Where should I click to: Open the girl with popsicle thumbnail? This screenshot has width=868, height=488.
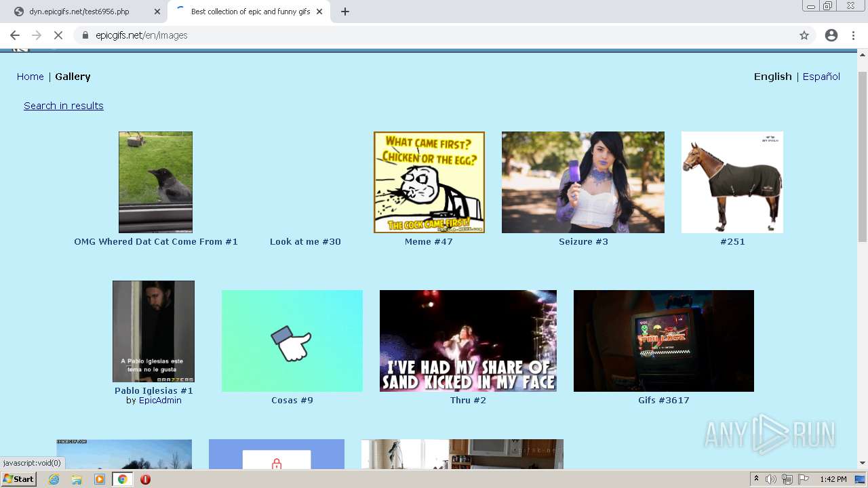pos(583,182)
